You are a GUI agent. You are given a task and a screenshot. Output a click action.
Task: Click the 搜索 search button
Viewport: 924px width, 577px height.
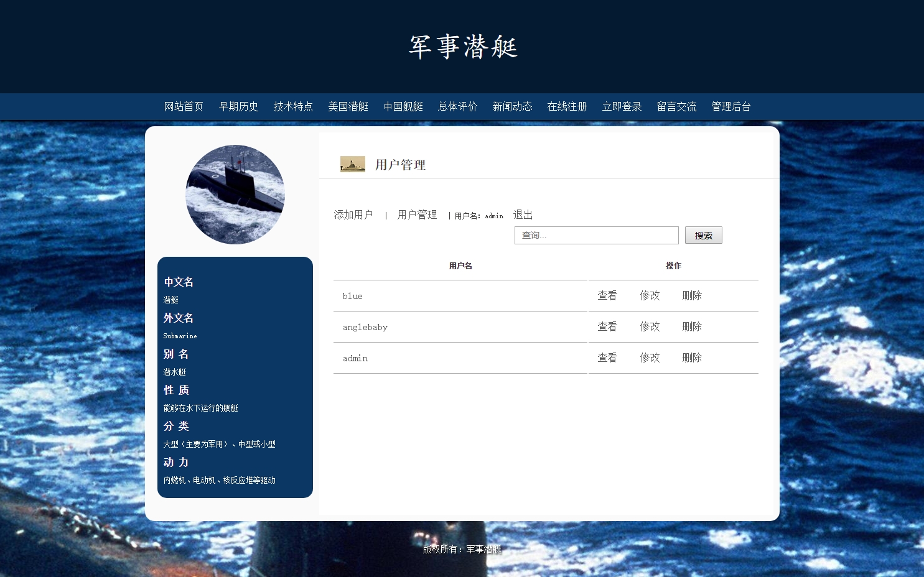(x=703, y=235)
